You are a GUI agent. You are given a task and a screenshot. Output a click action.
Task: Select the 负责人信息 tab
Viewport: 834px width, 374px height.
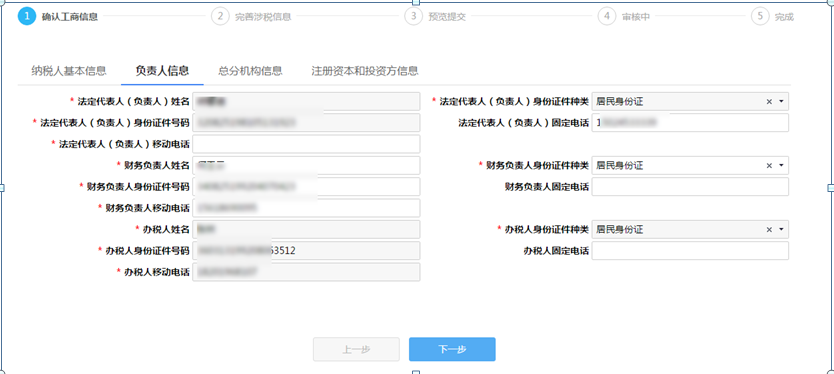pyautogui.click(x=162, y=71)
